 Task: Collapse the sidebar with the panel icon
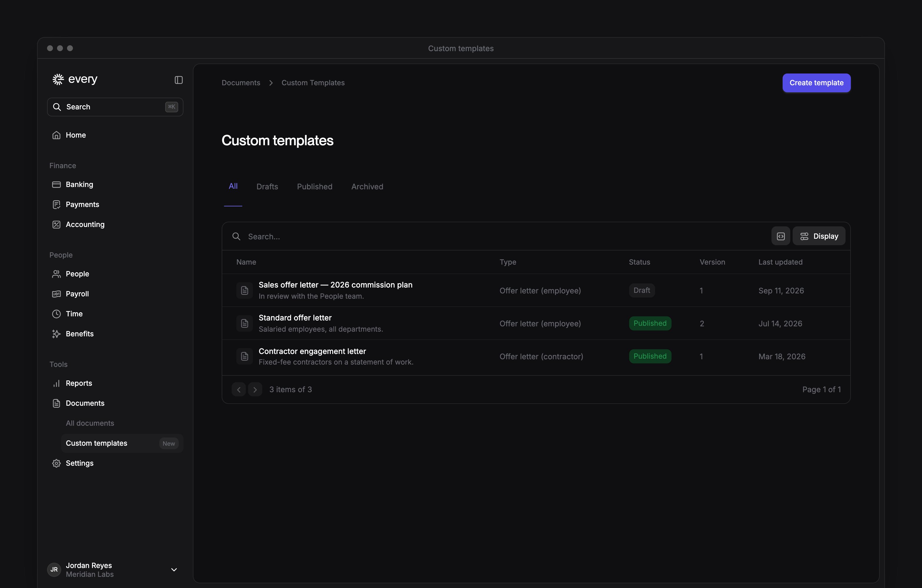point(178,80)
